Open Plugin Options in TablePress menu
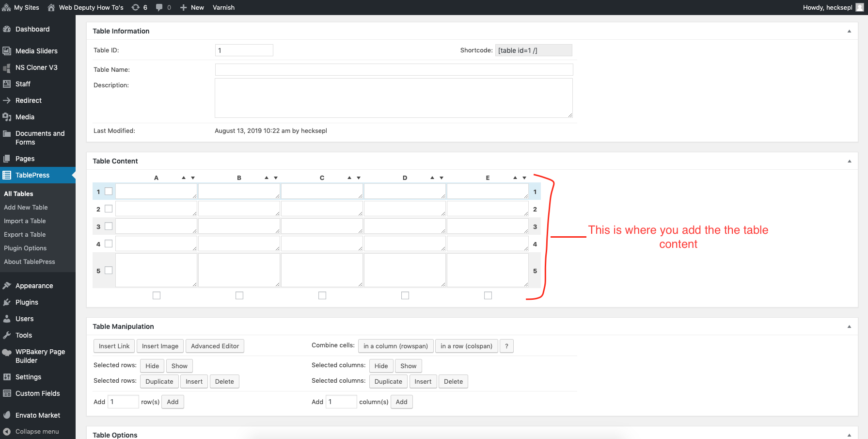 (x=25, y=248)
